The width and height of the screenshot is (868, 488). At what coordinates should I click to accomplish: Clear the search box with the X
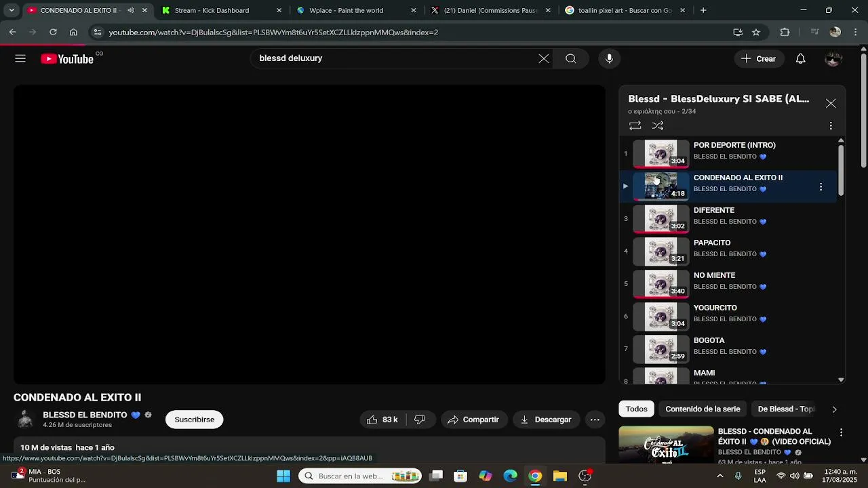click(x=544, y=58)
